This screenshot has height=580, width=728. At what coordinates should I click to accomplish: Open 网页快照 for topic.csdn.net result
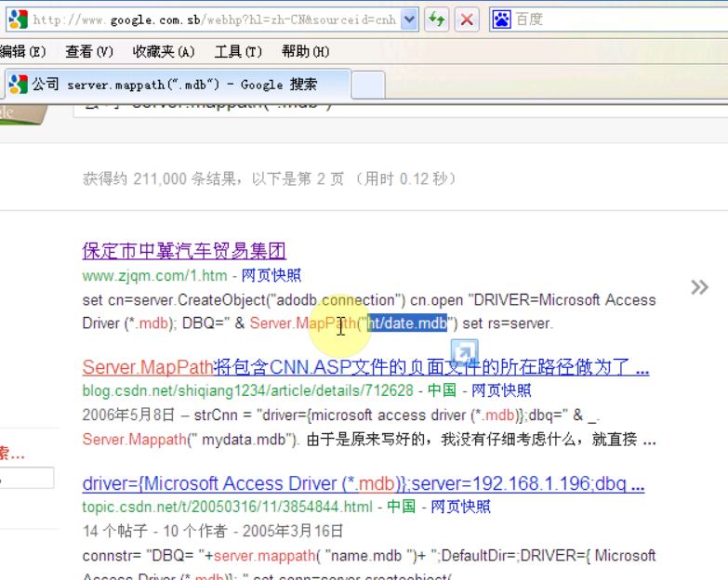(460, 507)
